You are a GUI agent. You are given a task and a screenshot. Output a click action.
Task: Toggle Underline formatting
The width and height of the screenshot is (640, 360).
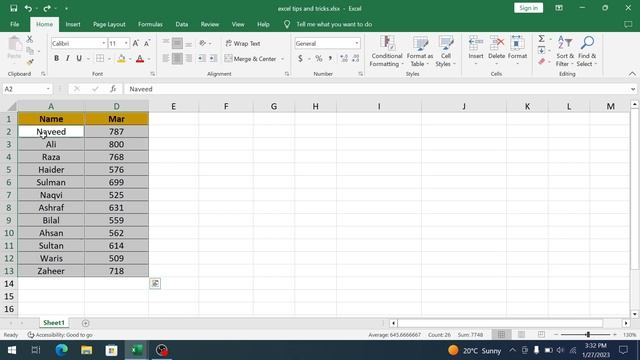click(79, 59)
